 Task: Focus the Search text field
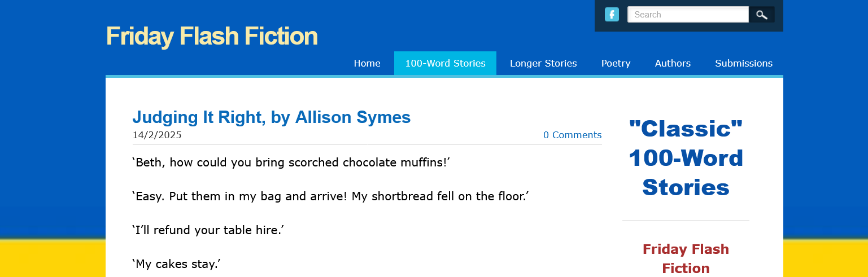688,15
